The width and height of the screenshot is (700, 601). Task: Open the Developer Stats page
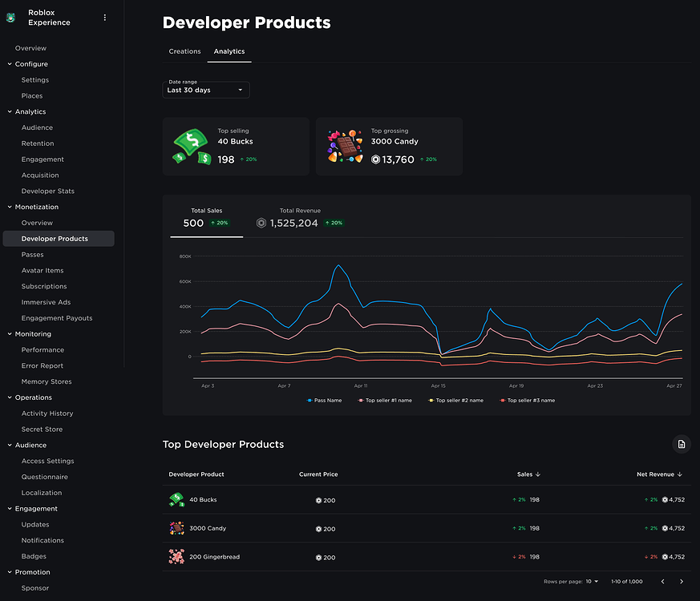(x=47, y=191)
